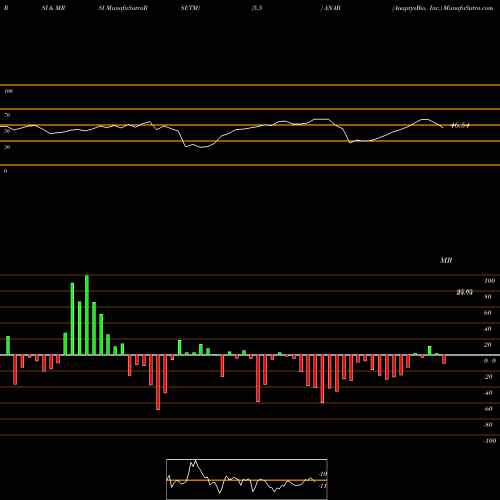Click the mini overview chart thumbnail at the bottom
Screen dimensions: 500x500
click(247, 479)
